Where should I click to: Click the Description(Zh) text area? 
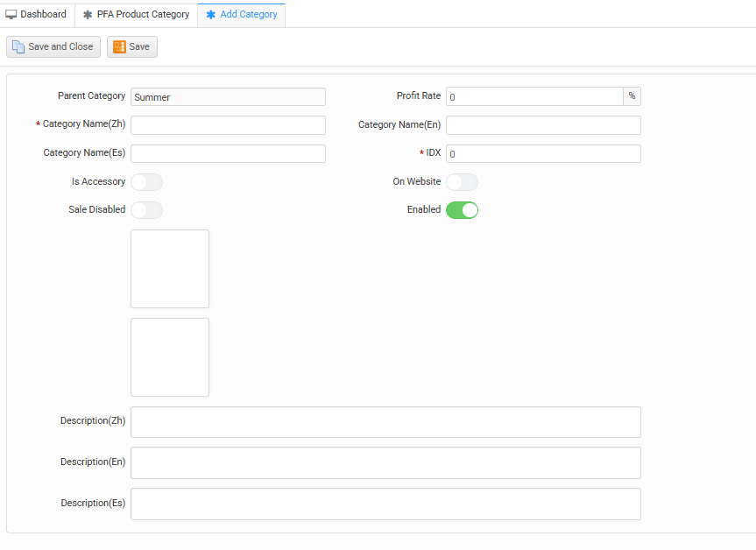pos(385,422)
